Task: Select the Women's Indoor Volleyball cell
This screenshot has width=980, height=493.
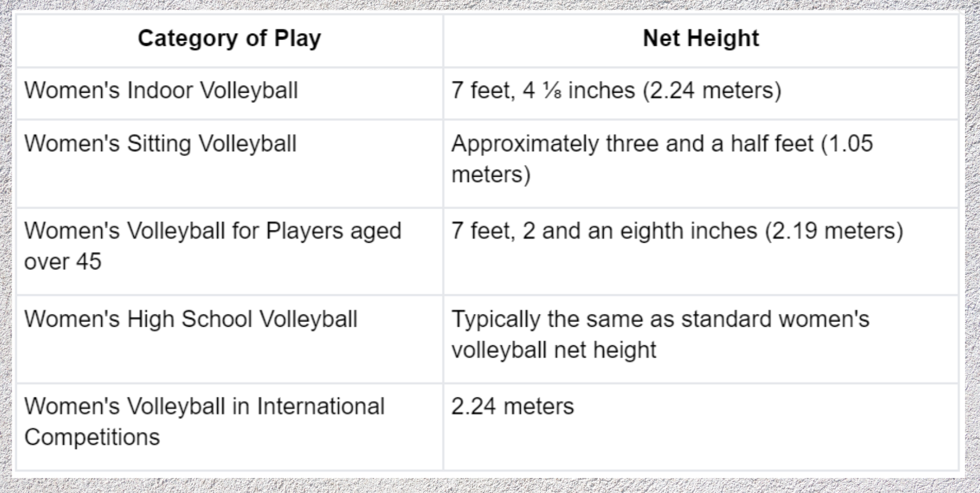Action: tap(161, 91)
